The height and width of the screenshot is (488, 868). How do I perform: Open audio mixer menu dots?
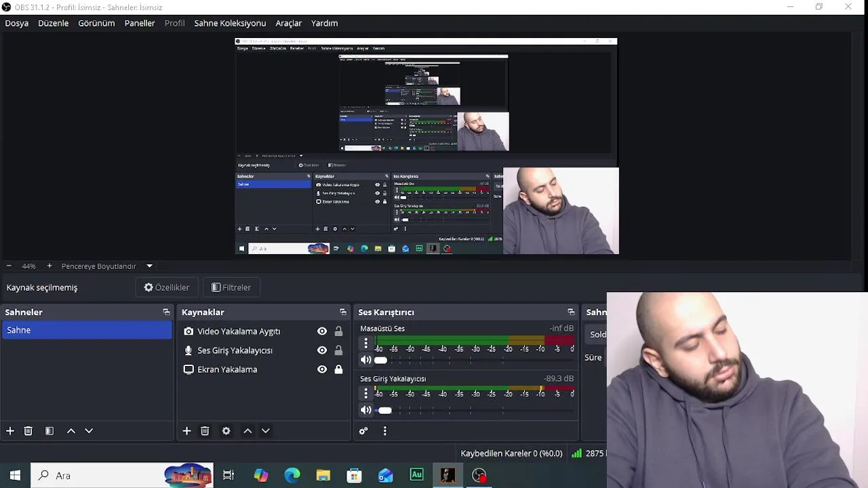coord(384,431)
